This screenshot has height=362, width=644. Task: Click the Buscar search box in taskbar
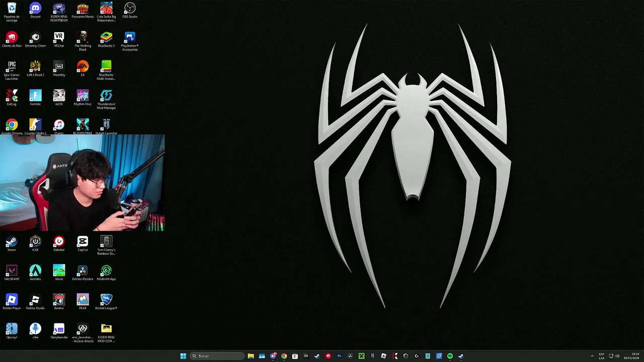pos(216,356)
